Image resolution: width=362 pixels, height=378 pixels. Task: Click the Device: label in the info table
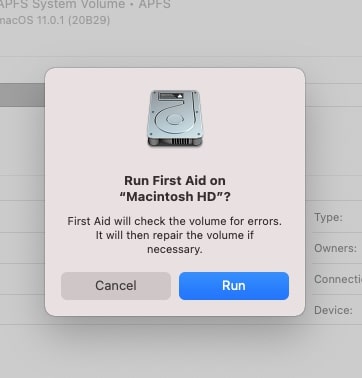coord(333,310)
